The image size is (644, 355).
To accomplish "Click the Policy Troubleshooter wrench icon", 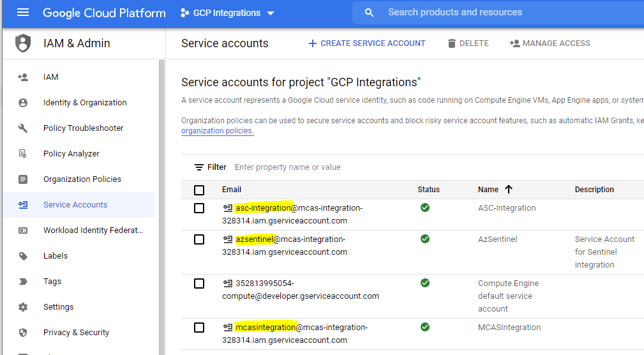I will coord(23,128).
